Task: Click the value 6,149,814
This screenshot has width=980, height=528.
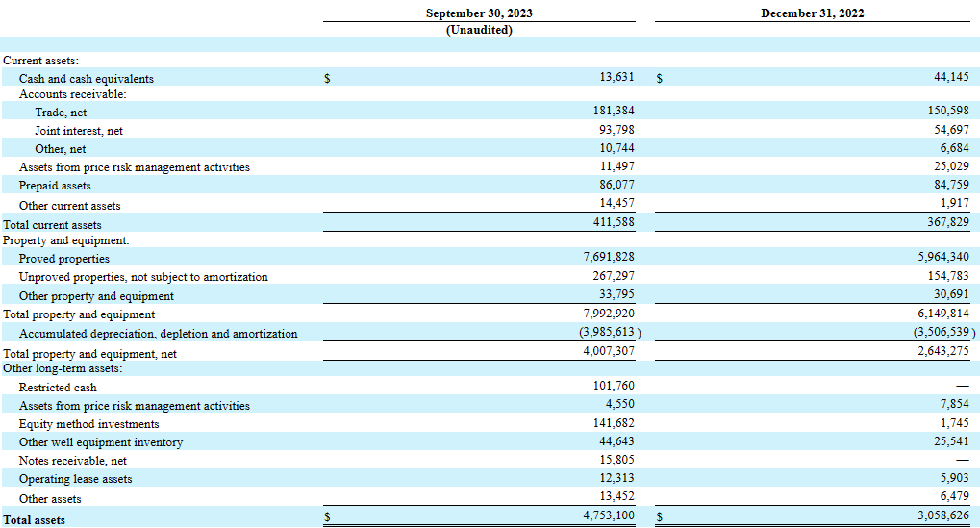Action: tap(943, 314)
